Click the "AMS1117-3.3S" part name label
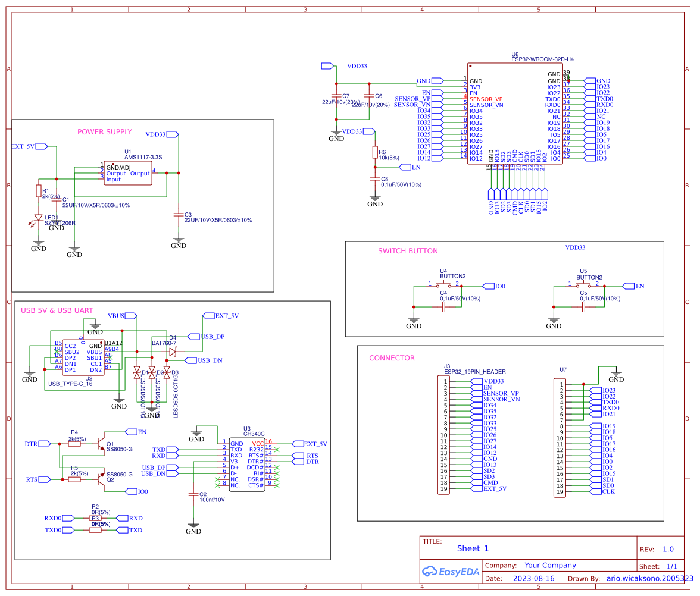The width and height of the screenshot is (700, 596). 143,158
